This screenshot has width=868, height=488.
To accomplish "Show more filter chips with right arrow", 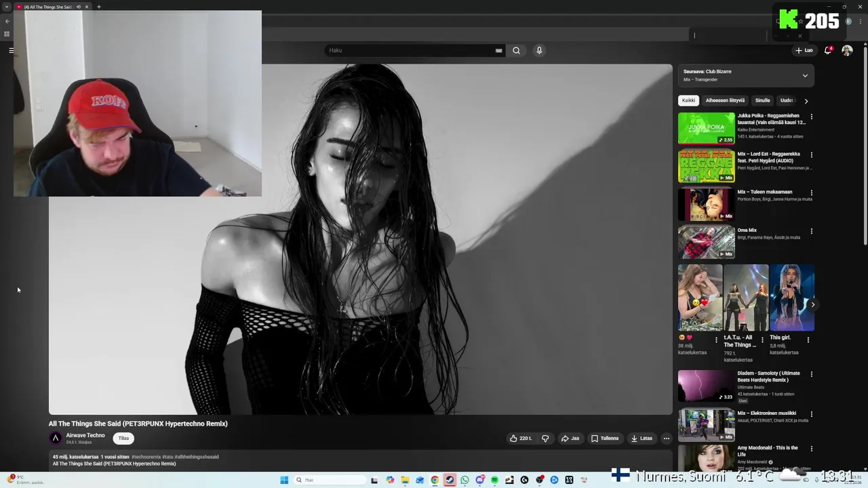I will click(806, 101).
